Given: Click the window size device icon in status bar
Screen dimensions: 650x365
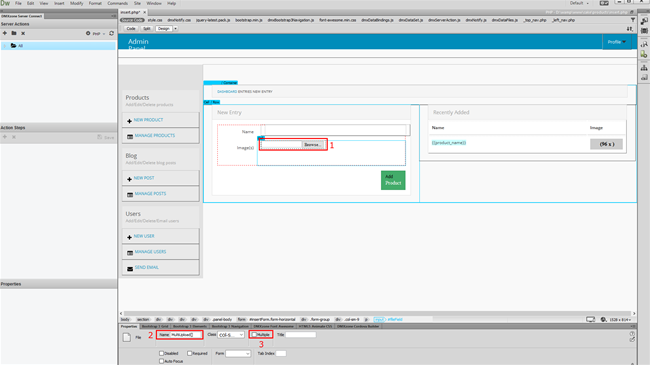Looking at the screenshot, I should click(x=590, y=319).
